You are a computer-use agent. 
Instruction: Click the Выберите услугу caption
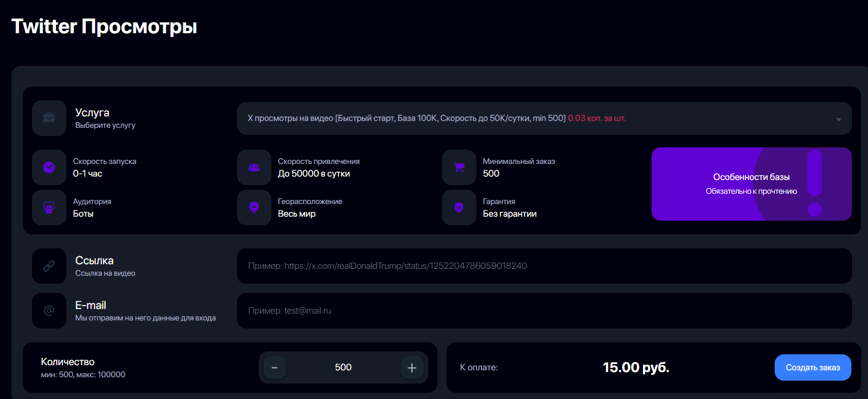105,125
